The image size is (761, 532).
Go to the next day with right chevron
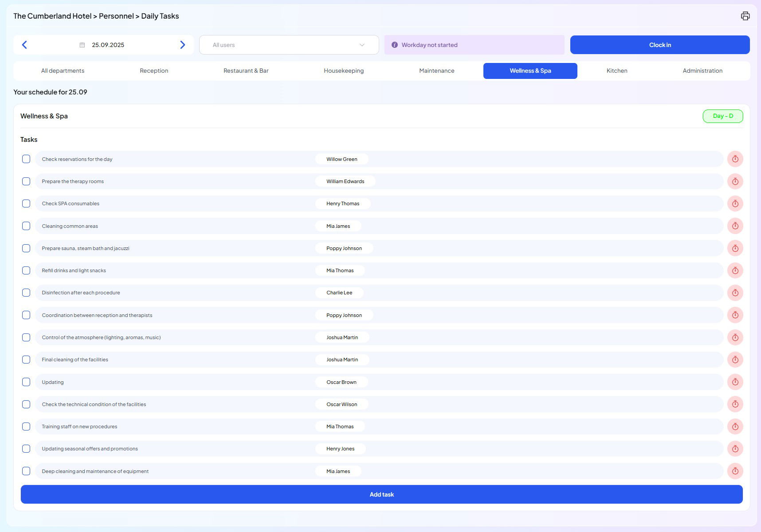pyautogui.click(x=182, y=45)
